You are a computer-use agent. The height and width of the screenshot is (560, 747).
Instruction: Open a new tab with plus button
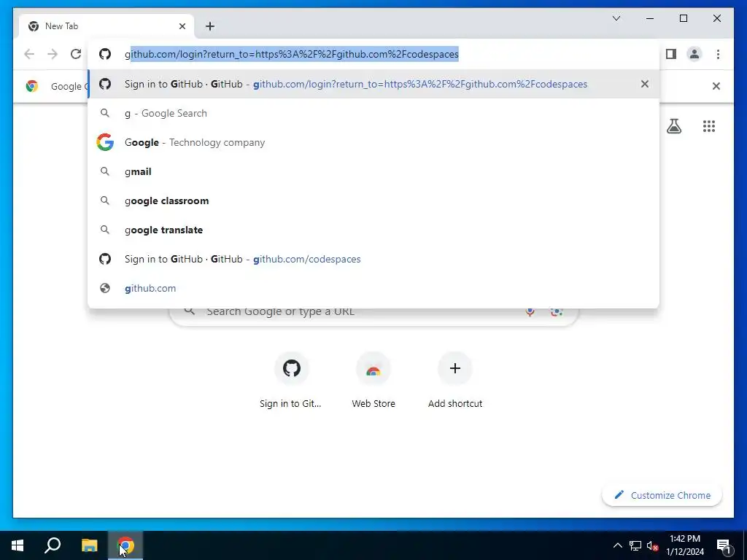pyautogui.click(x=210, y=26)
